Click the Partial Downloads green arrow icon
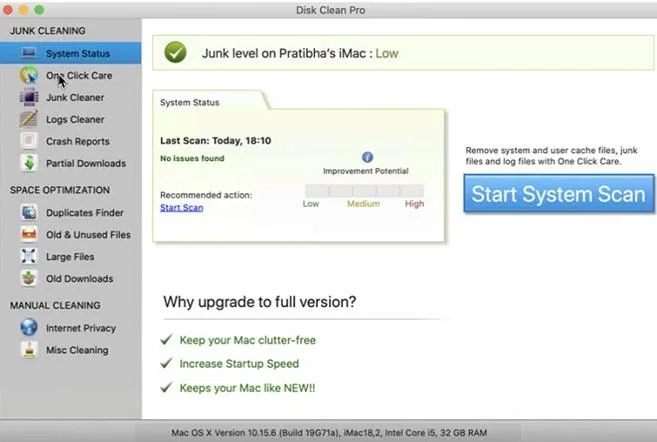The image size is (657, 442). click(29, 163)
